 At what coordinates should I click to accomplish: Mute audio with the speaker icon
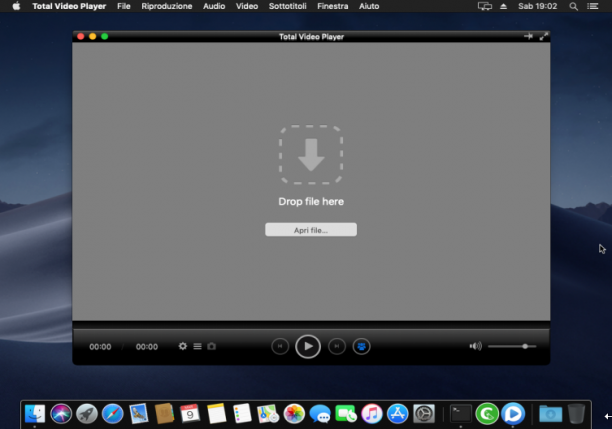(x=475, y=346)
